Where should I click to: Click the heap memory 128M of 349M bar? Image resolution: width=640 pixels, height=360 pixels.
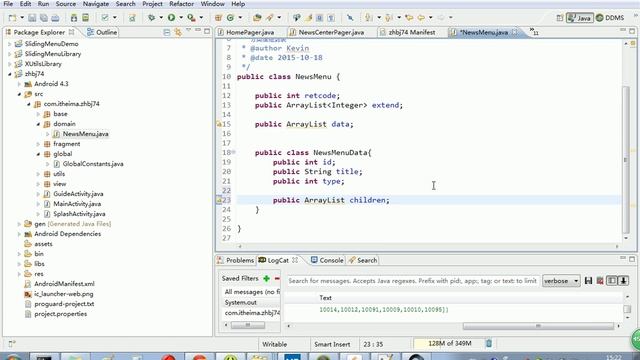(449, 344)
